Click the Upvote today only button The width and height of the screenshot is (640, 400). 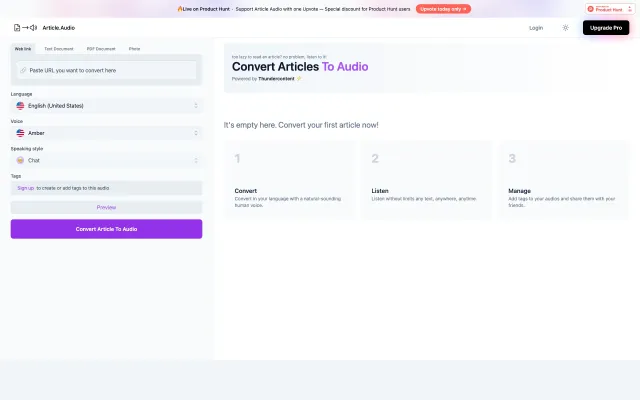coord(443,9)
